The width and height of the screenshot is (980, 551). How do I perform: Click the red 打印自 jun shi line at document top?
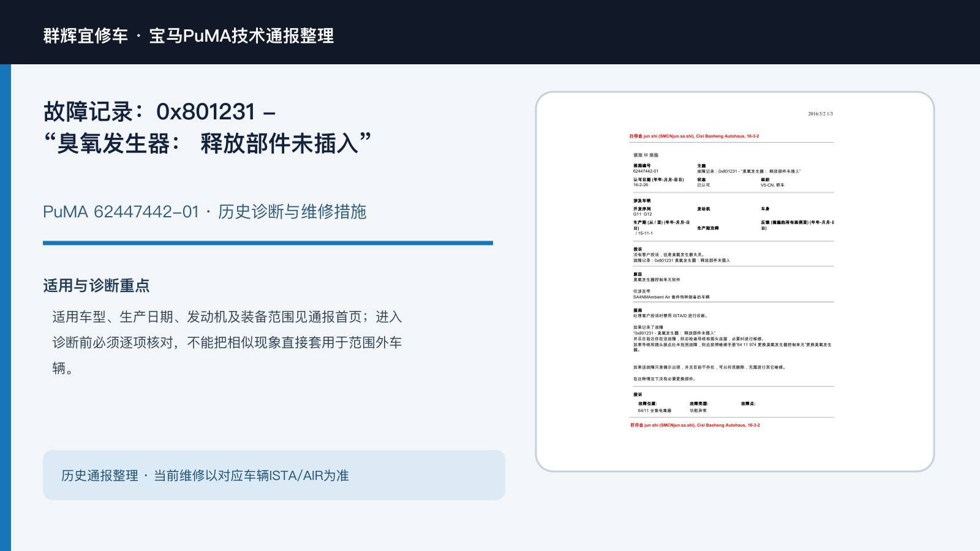(694, 137)
